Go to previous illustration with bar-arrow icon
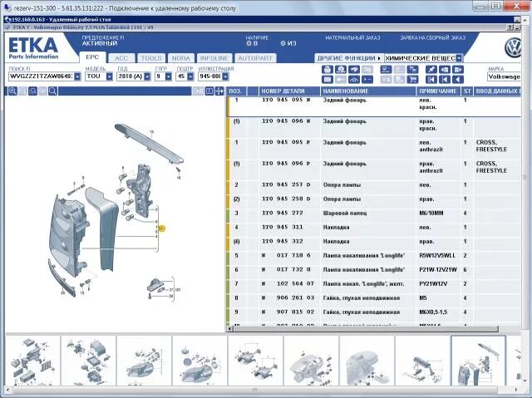The width and height of the screenshot is (532, 398). pos(445,80)
